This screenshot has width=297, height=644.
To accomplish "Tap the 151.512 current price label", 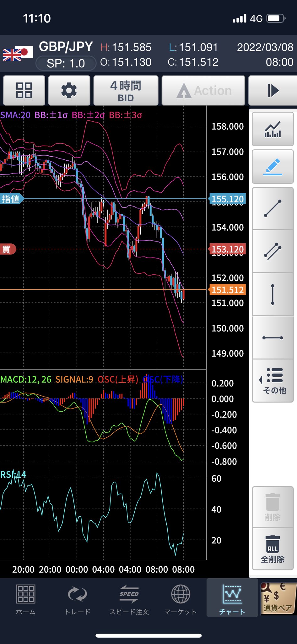I will [x=227, y=290].
